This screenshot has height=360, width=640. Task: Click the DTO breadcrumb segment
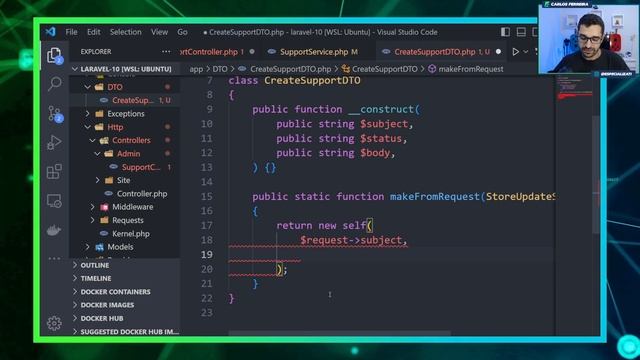tap(220, 69)
